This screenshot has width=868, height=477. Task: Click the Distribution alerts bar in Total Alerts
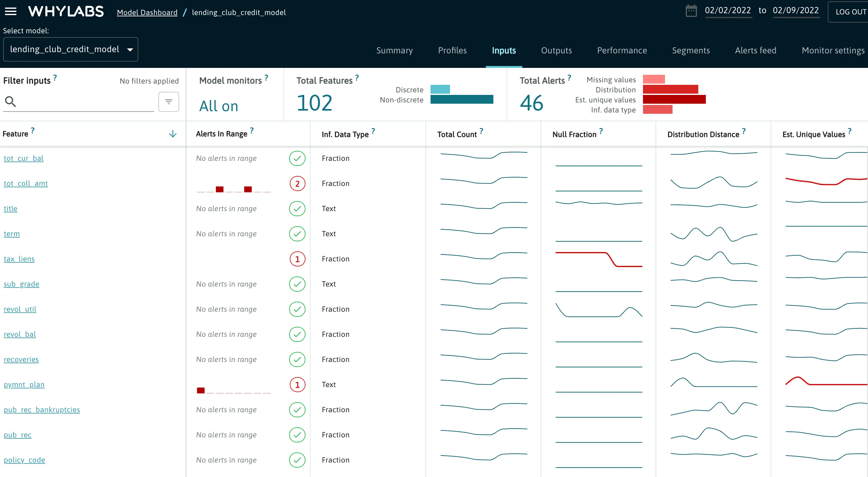pos(671,89)
